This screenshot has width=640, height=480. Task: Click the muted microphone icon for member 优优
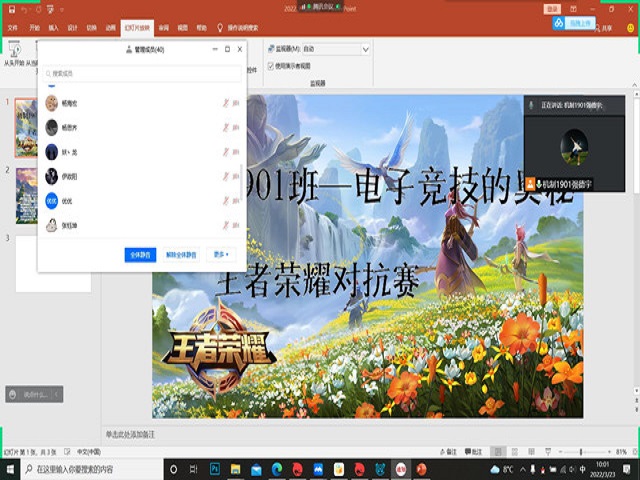click(226, 201)
